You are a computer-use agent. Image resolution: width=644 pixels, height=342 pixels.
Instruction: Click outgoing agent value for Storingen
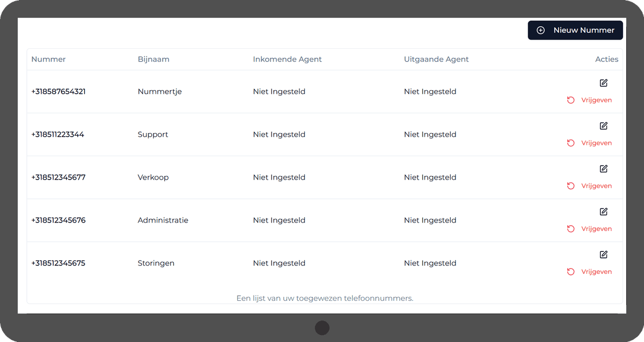pos(430,263)
